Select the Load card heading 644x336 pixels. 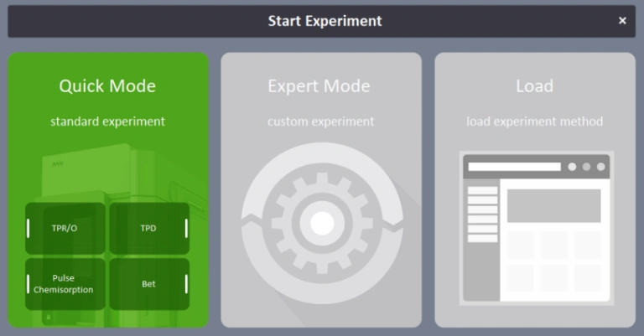[534, 86]
